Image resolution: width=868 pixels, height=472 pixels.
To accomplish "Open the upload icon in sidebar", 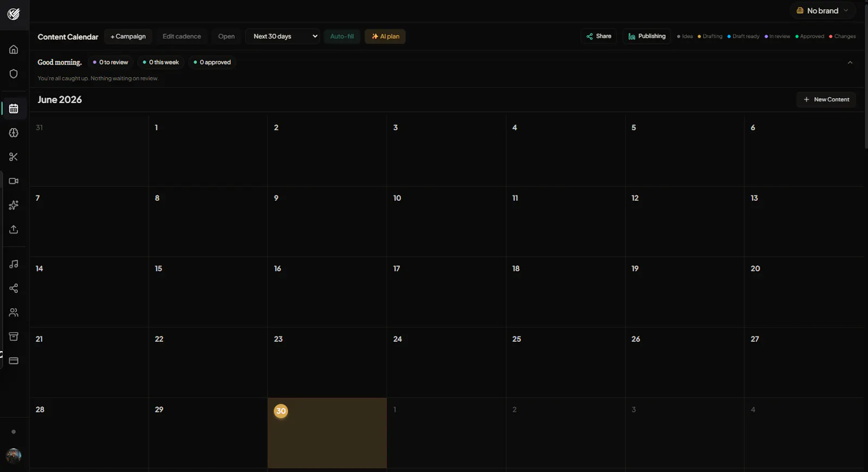I will click(14, 229).
